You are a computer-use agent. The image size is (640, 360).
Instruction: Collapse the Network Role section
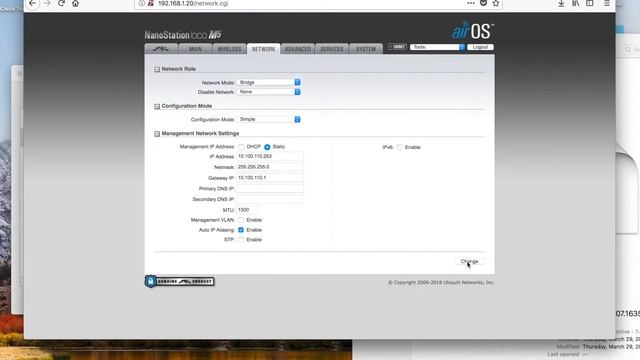(x=157, y=69)
